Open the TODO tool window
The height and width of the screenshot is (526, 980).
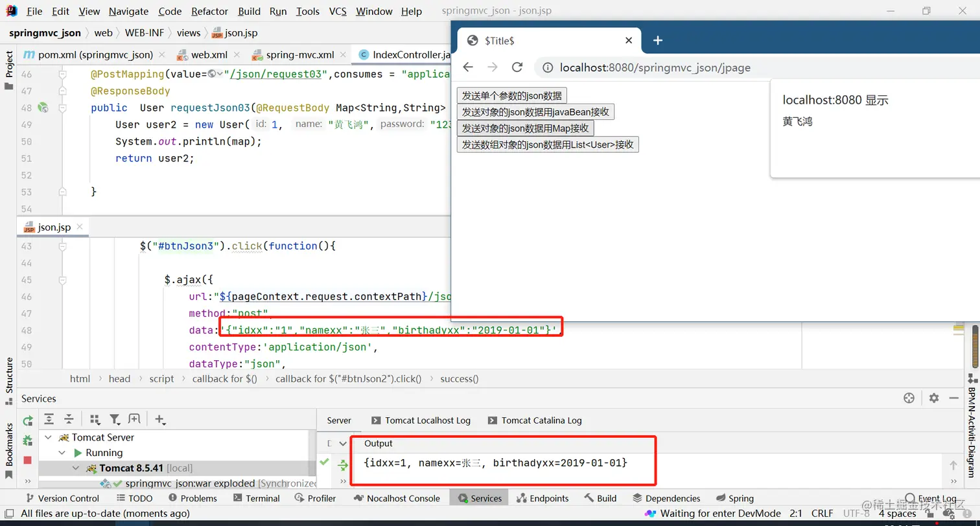pos(135,498)
